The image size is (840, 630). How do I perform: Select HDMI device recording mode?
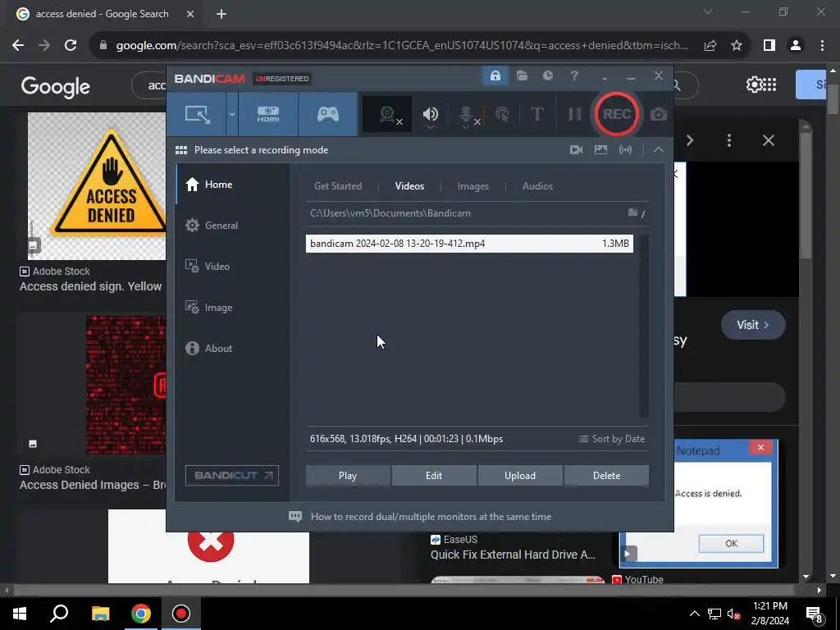(x=268, y=114)
